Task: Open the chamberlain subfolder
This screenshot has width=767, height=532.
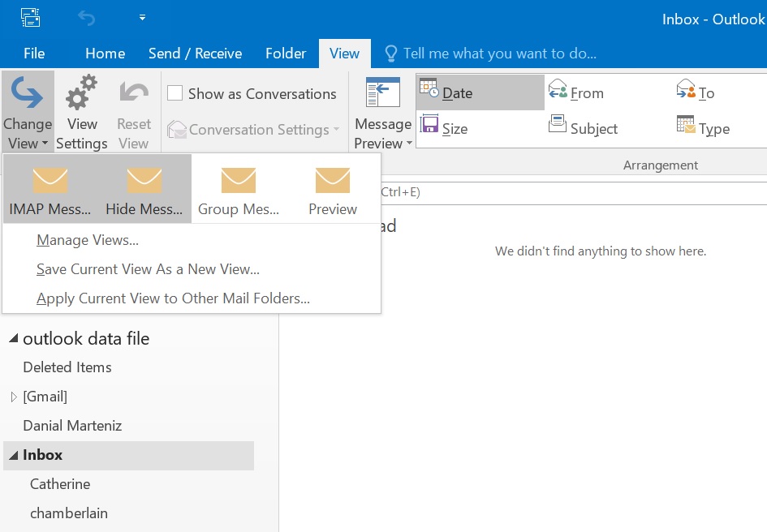Action: point(69,513)
